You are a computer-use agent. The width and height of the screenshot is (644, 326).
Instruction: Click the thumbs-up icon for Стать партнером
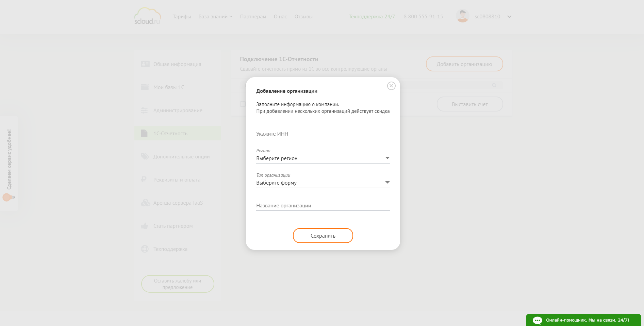click(x=144, y=226)
